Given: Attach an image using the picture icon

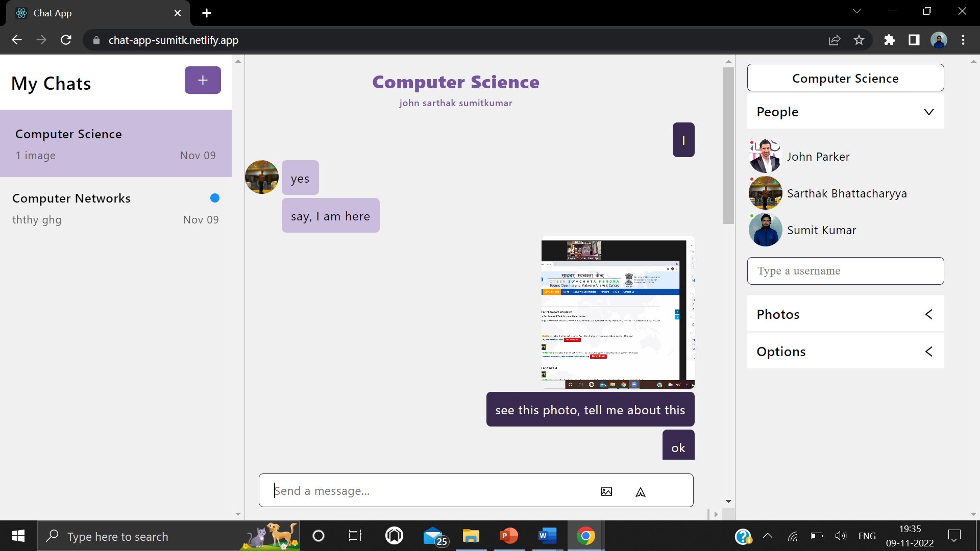Looking at the screenshot, I should (x=606, y=491).
